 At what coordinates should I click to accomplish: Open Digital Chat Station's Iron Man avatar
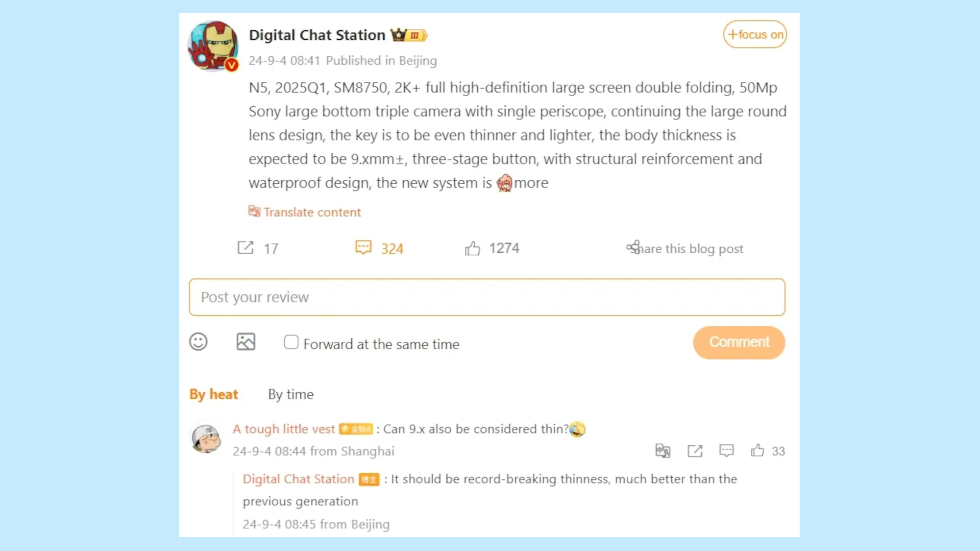click(213, 46)
